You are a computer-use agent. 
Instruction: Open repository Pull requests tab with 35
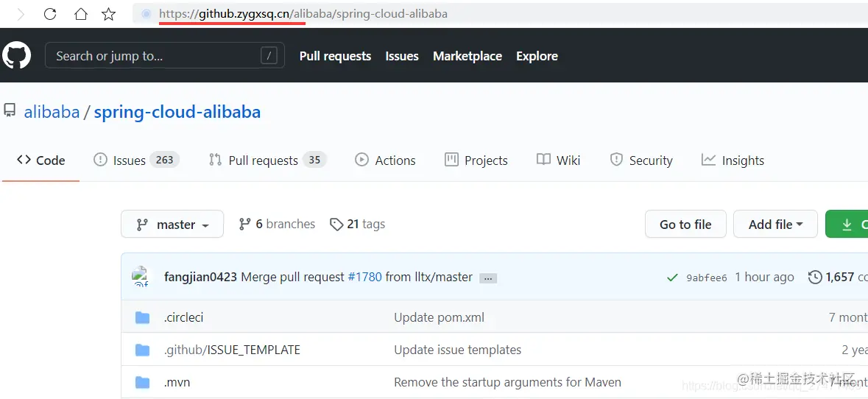click(x=267, y=160)
